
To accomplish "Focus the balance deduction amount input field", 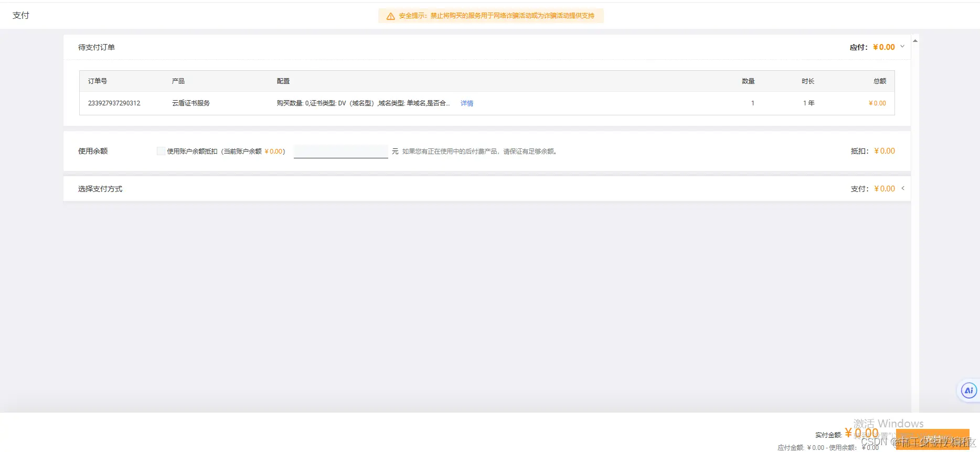I will (x=340, y=151).
